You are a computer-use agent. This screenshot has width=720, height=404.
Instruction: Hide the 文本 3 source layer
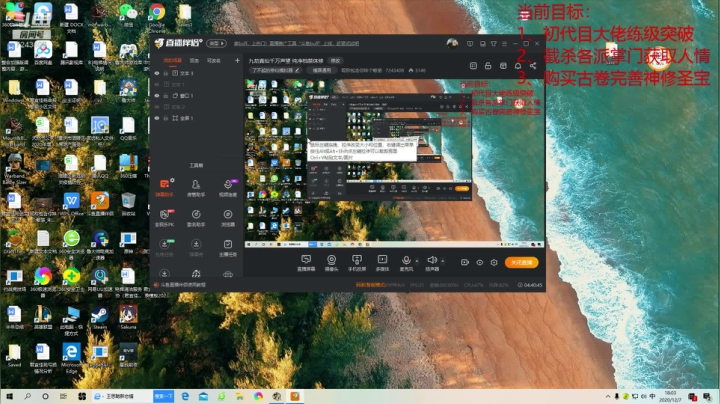(x=157, y=73)
